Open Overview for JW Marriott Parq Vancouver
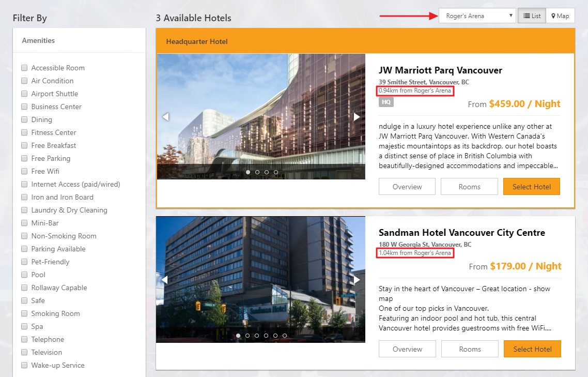The width and height of the screenshot is (588, 377). click(407, 187)
